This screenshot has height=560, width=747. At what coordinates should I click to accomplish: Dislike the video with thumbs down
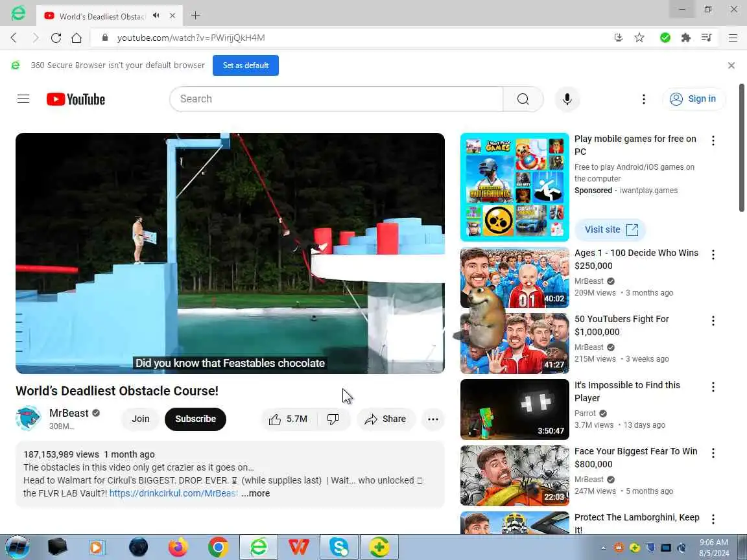(x=333, y=419)
